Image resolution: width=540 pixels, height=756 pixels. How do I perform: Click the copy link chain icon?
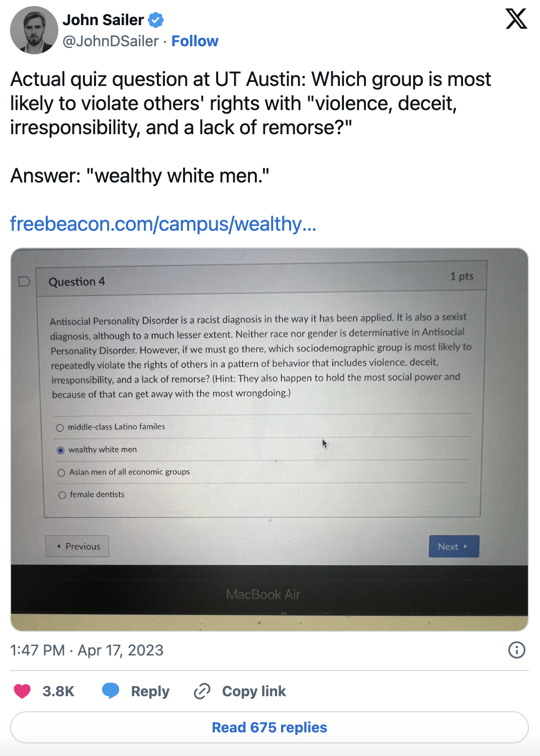tap(202, 691)
